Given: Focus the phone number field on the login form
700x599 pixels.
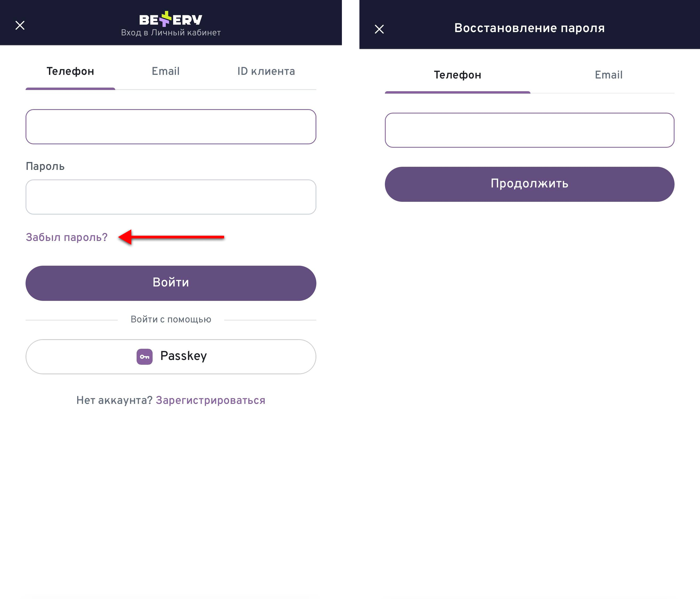Looking at the screenshot, I should point(171,127).
